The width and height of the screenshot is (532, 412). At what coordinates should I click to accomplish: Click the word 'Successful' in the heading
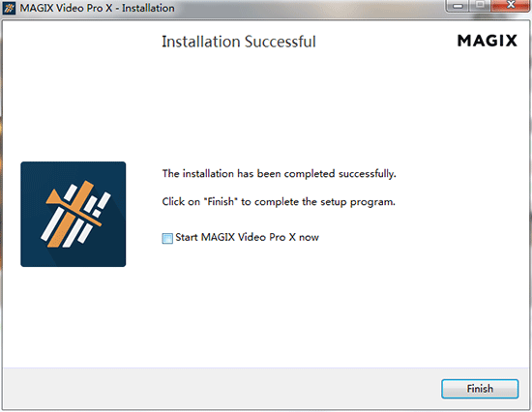[x=281, y=42]
